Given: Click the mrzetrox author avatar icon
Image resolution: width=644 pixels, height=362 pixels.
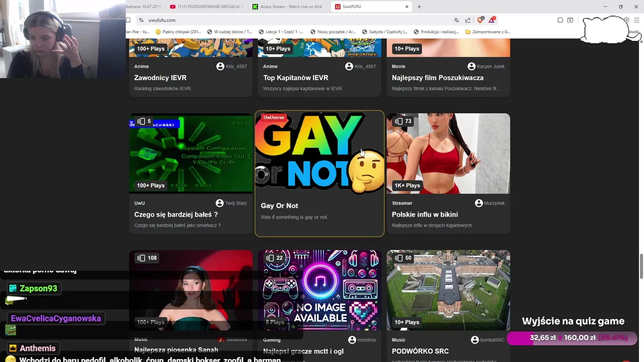Looking at the screenshot, I should coord(352,340).
